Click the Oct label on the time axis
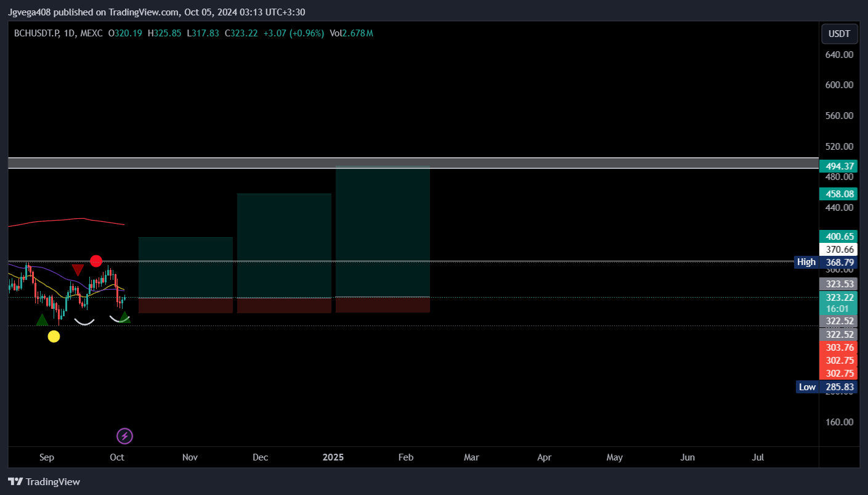 117,457
